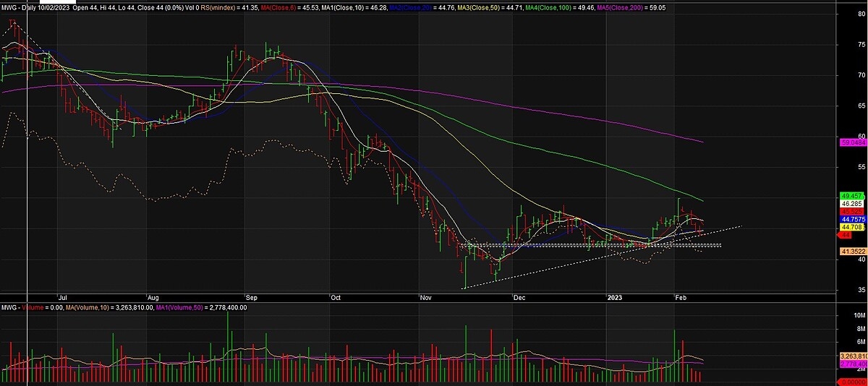
Task: Select the orange 41.3522 RS value tag
Action: coord(851,252)
